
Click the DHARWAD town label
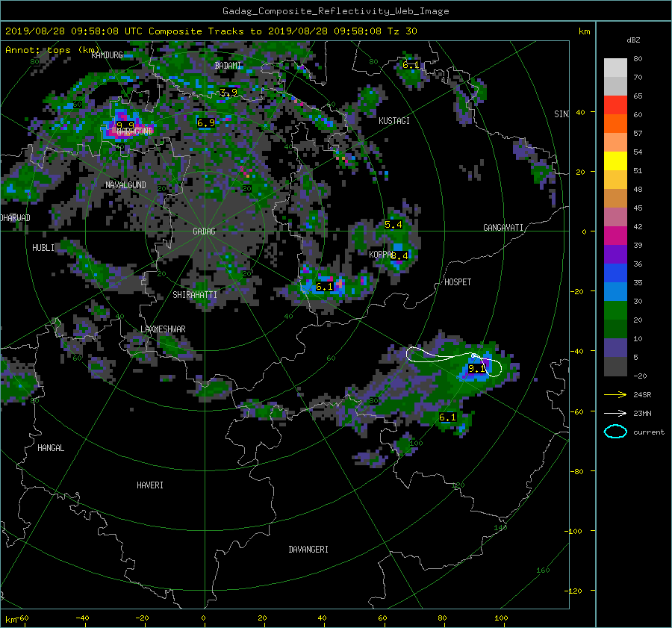pyautogui.click(x=16, y=218)
